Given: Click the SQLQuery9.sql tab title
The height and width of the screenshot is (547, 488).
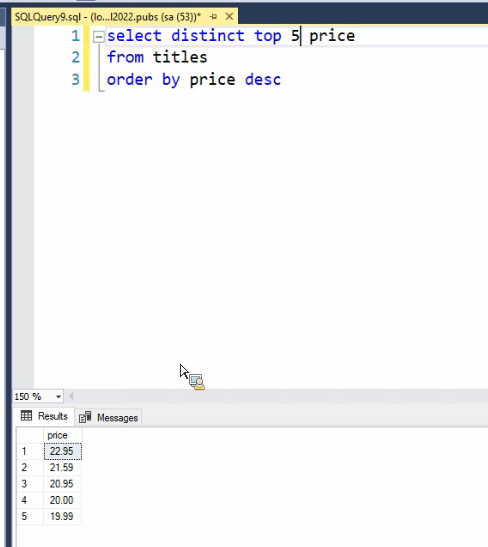Looking at the screenshot, I should click(108, 17).
